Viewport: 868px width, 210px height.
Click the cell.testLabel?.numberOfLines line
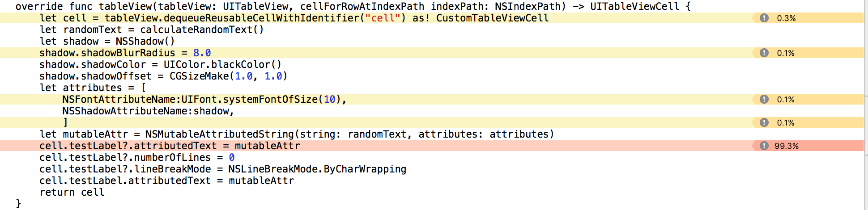pyautogui.click(x=137, y=157)
